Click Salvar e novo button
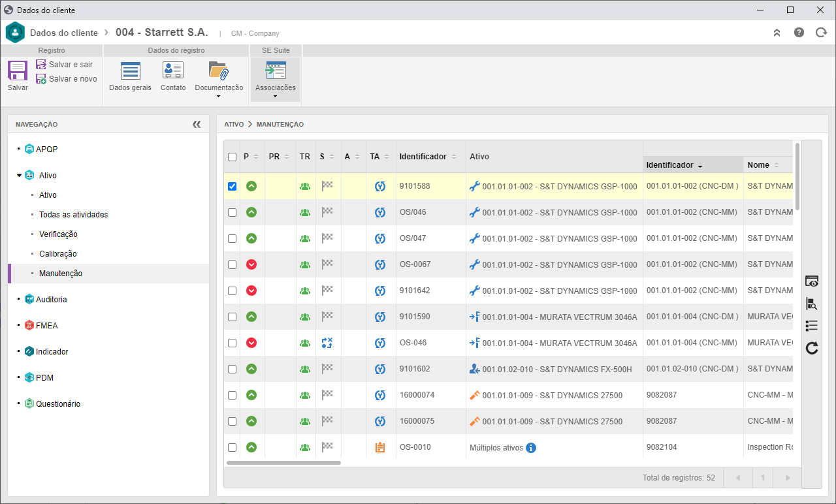Image resolution: width=836 pixels, height=504 pixels. [x=67, y=79]
